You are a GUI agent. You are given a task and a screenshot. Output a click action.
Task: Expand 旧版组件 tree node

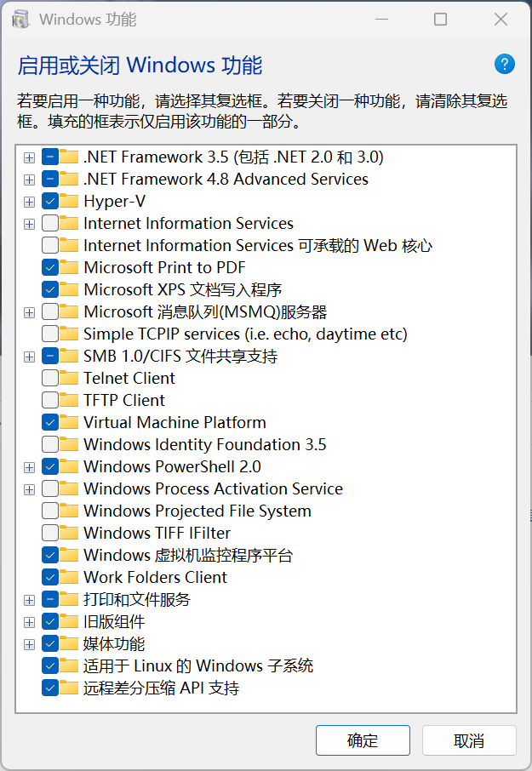pos(30,622)
